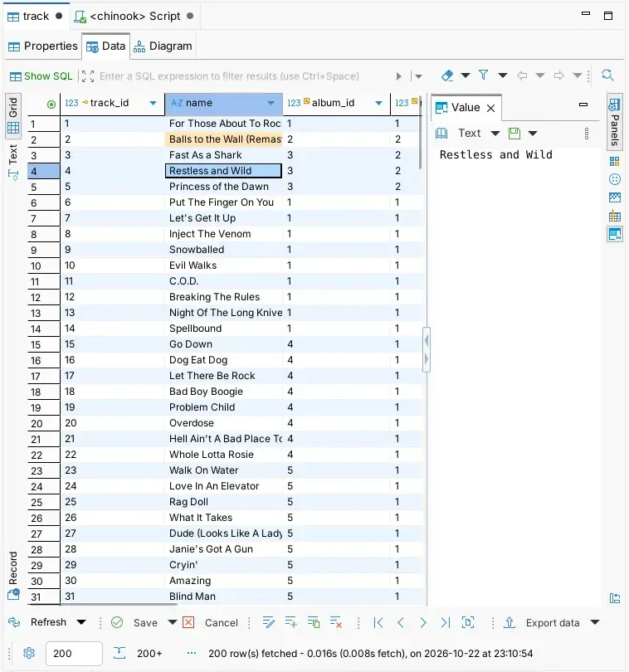The width and height of the screenshot is (629, 672).
Task: Open dropdown next to the eraser icon
Action: 466,75
